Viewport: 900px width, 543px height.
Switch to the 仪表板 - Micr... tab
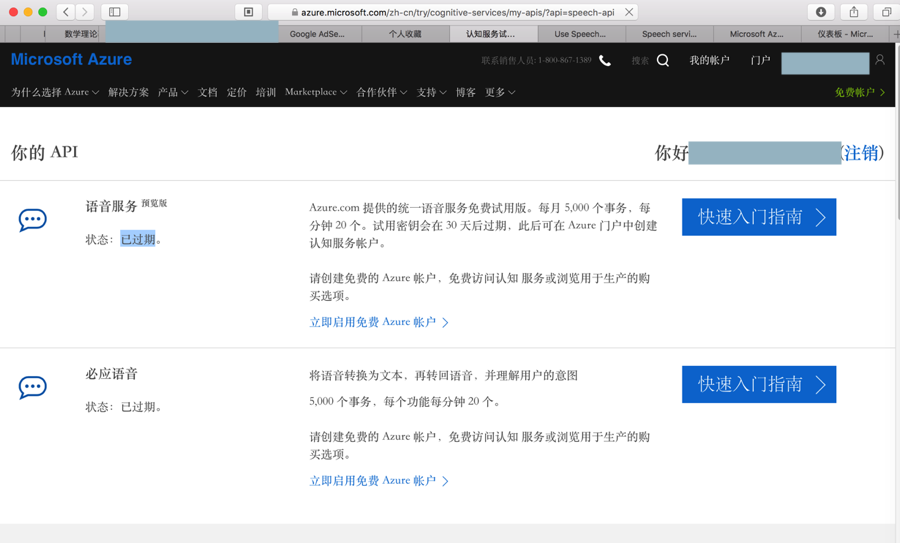click(845, 34)
